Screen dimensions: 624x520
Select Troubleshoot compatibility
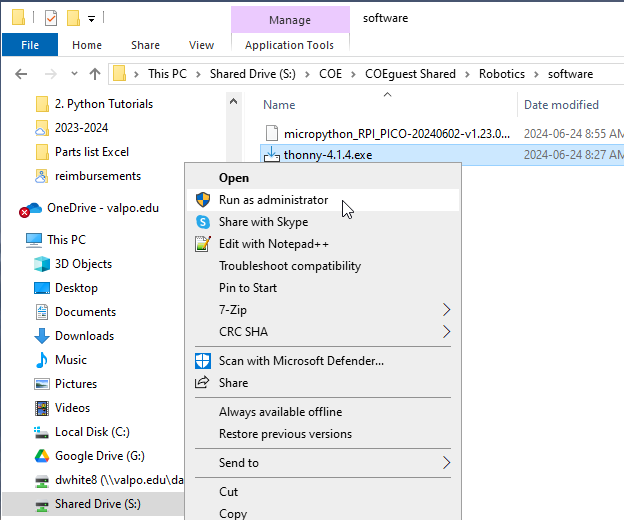[x=323, y=266]
